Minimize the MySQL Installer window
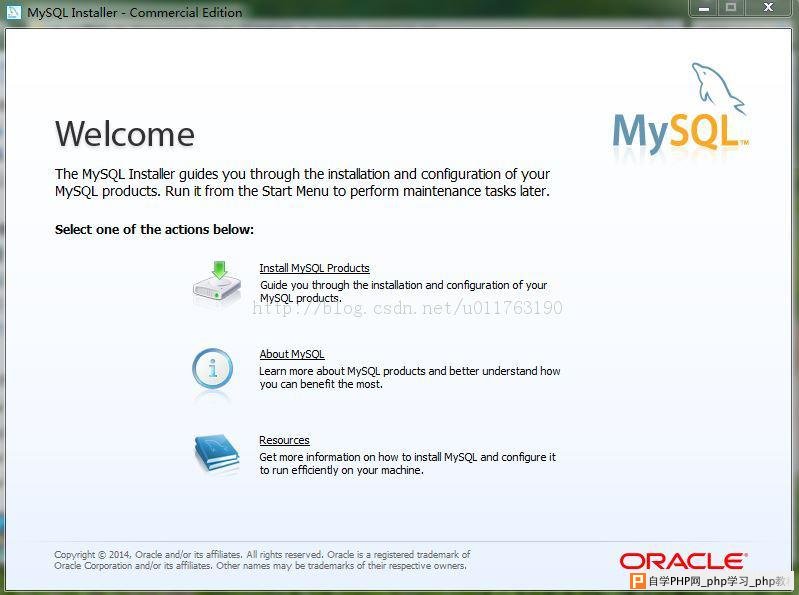Screen dimensions: 799x595 [704, 8]
